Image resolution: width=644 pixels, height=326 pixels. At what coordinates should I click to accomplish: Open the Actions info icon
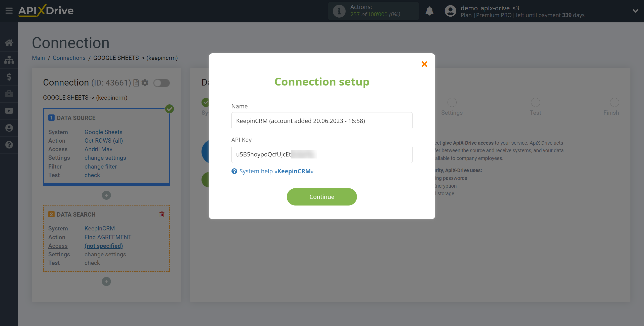339,11
